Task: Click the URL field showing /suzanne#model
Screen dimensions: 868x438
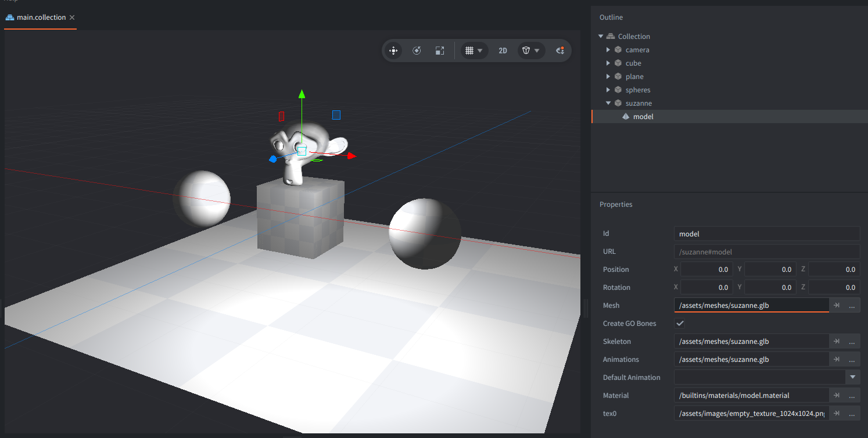Action: point(767,252)
